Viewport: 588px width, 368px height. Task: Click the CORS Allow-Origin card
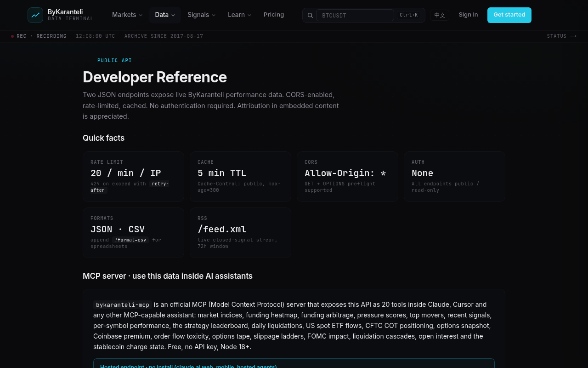pyautogui.click(x=347, y=177)
